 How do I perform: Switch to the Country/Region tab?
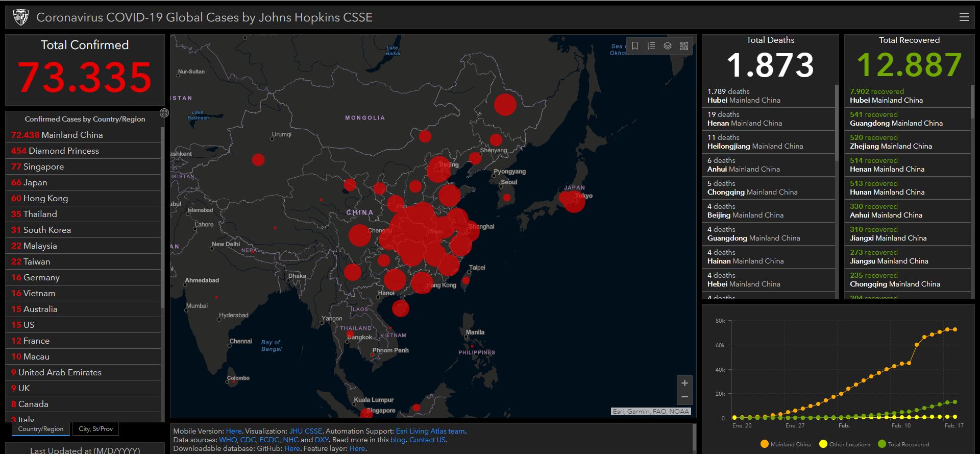pos(41,429)
